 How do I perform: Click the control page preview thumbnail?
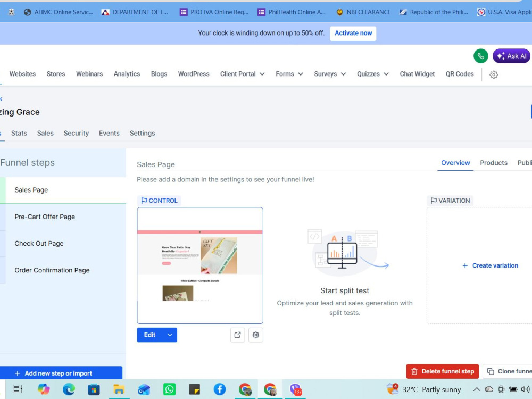(200, 265)
